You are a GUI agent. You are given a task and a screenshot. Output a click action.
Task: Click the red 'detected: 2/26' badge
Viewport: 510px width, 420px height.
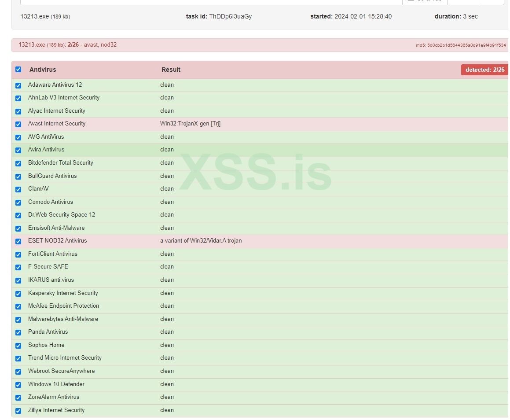click(x=484, y=70)
